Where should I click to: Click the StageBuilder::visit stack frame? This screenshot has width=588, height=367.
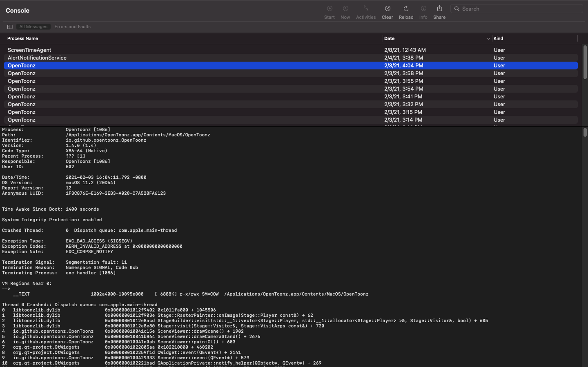245,321
